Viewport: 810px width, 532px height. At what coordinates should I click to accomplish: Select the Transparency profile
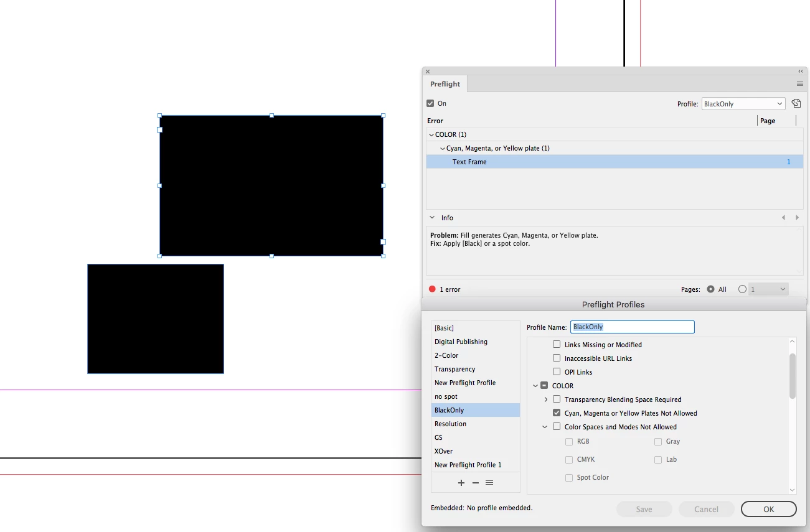coord(476,369)
